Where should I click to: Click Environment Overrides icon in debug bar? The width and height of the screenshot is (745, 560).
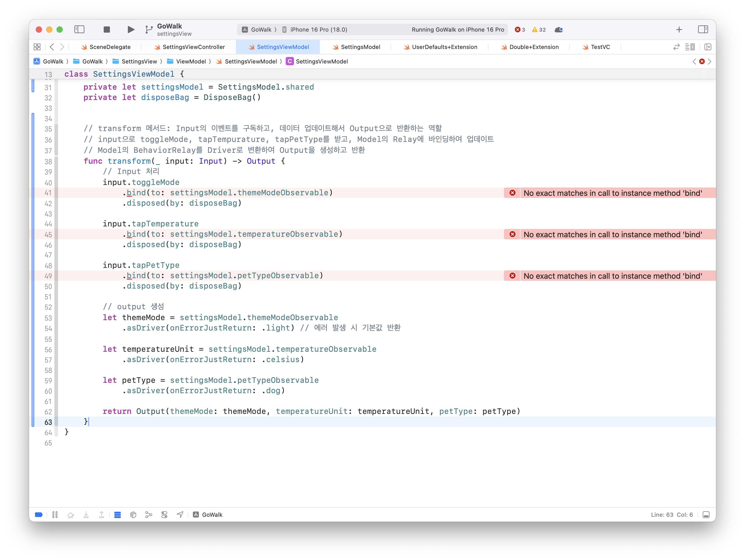(164, 515)
